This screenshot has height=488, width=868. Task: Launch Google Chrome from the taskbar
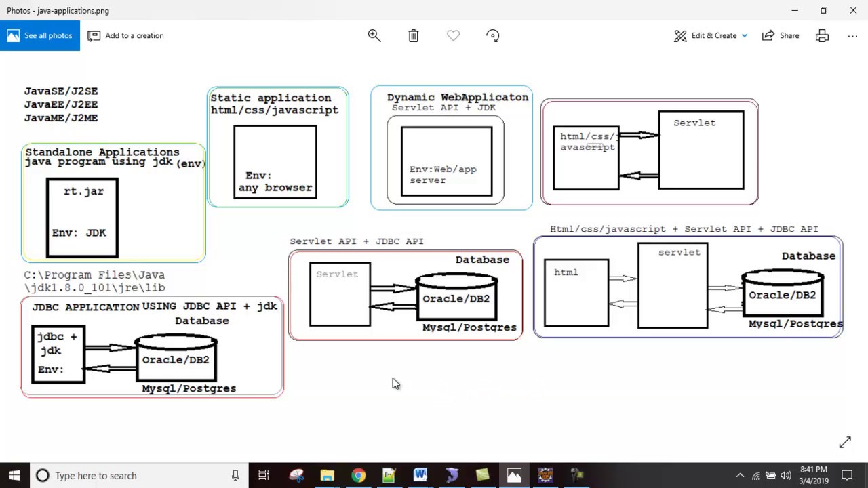pyautogui.click(x=358, y=475)
